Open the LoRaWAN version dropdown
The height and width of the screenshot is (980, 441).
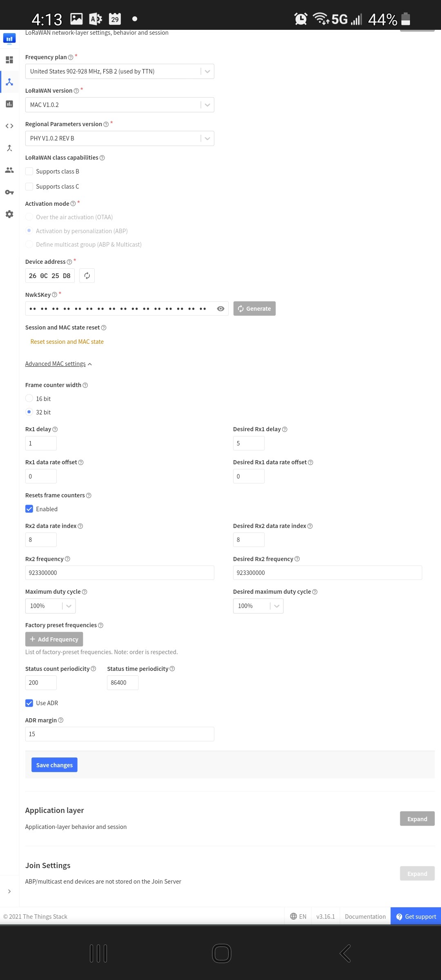tap(120, 105)
